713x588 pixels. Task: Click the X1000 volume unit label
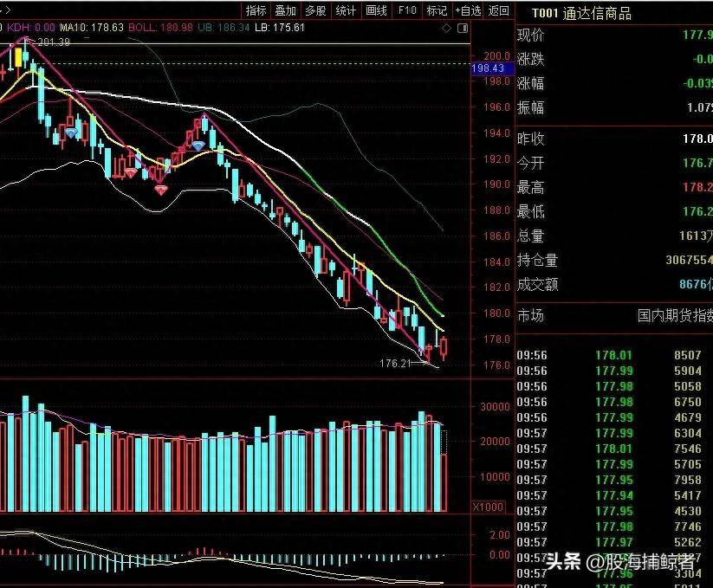488,507
